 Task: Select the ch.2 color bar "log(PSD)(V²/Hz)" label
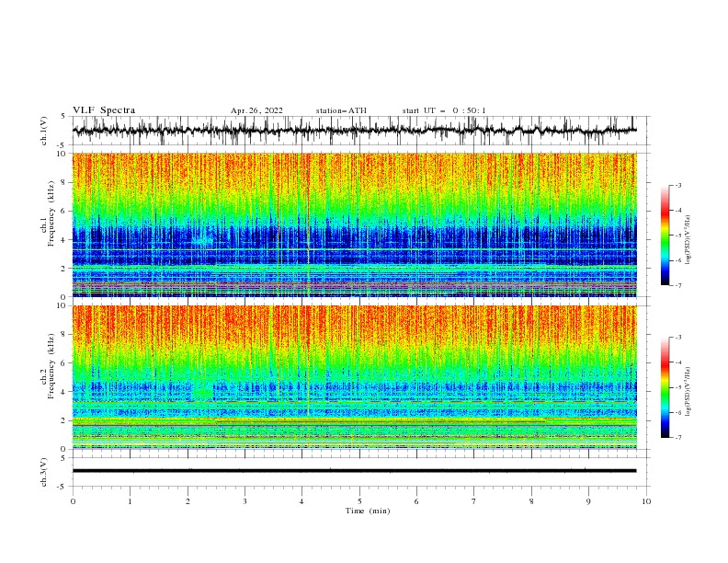(x=688, y=391)
